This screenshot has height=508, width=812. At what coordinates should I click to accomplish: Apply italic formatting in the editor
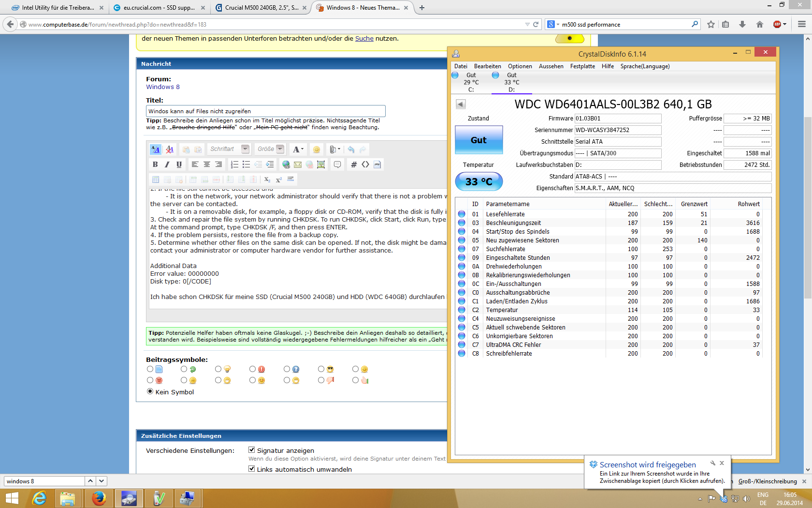coord(167,164)
